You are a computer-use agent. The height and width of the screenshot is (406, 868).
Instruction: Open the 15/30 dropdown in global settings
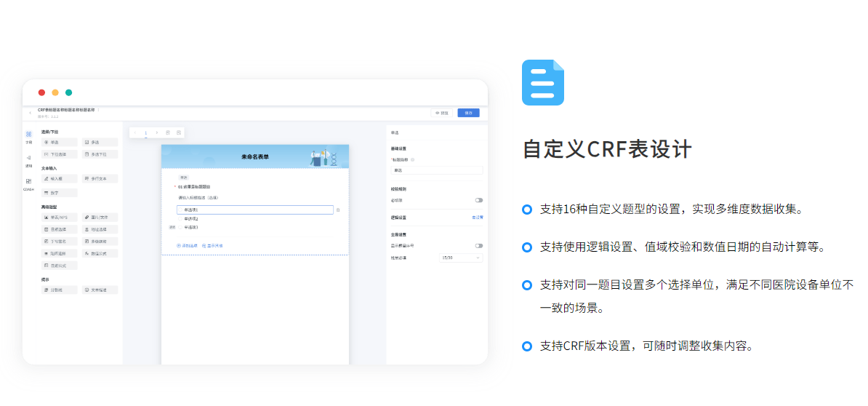(x=460, y=258)
